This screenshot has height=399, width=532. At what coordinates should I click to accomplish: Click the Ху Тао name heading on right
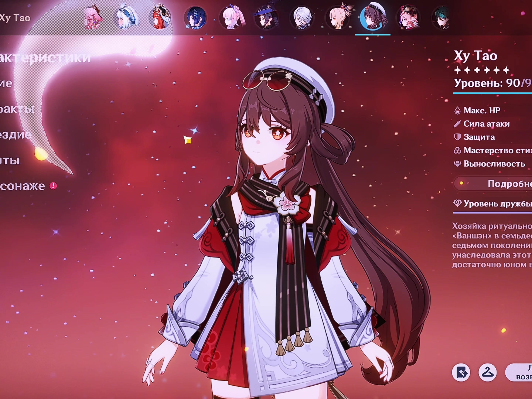pos(475,56)
